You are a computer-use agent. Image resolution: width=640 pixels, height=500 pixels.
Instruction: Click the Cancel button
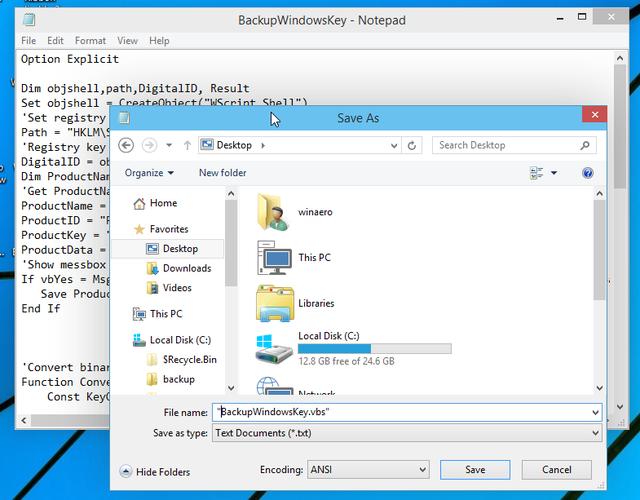557,469
